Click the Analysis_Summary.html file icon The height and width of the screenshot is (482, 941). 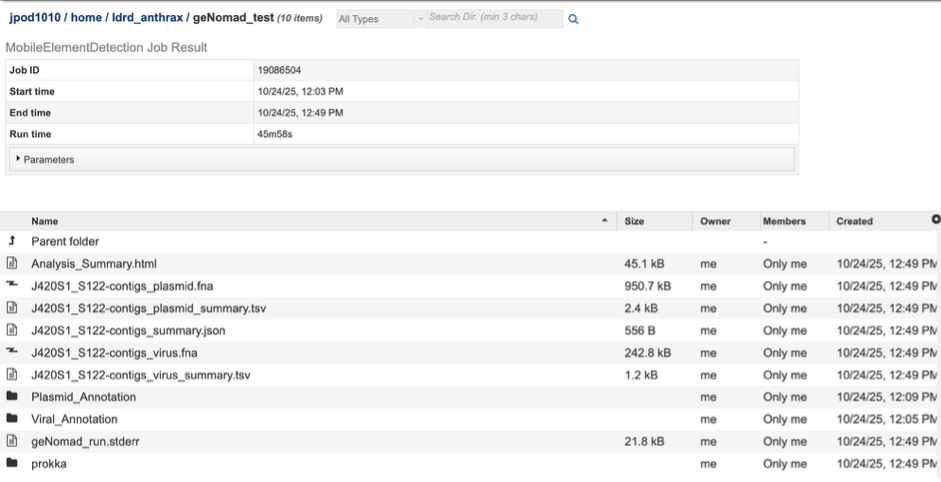point(12,264)
